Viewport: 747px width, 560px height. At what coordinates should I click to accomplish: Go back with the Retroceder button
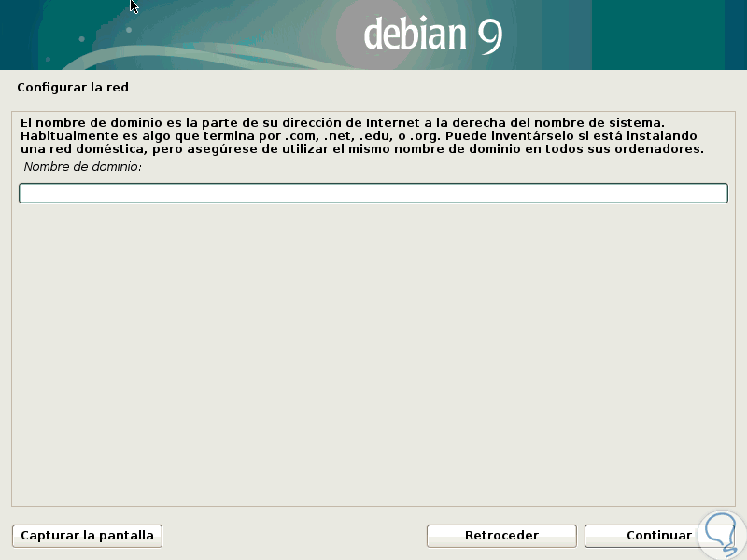point(501,536)
